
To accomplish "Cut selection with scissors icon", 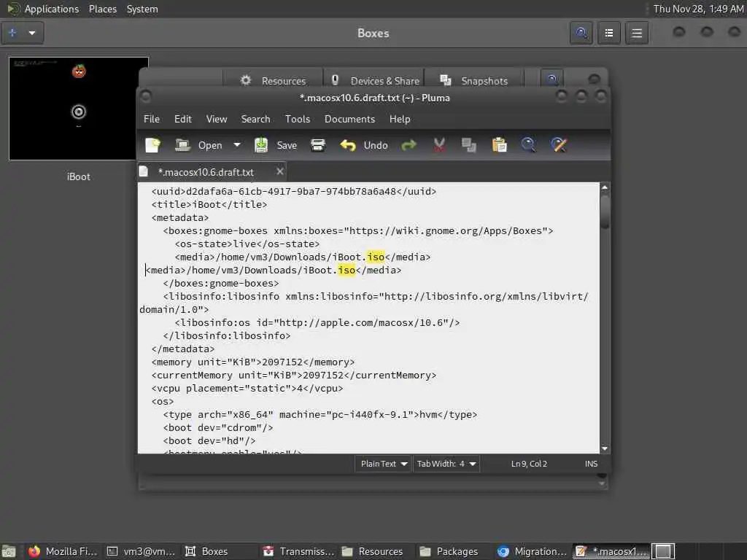I will pyautogui.click(x=438, y=145).
